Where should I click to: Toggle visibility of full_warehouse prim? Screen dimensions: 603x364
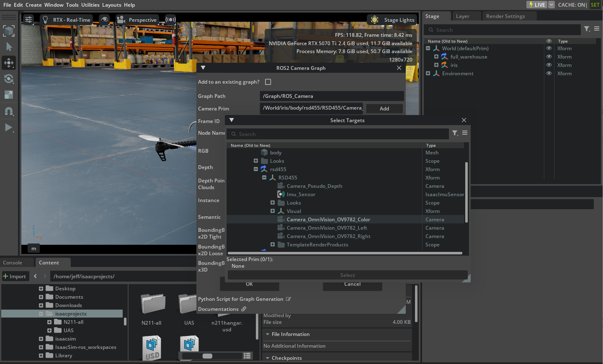tap(549, 57)
